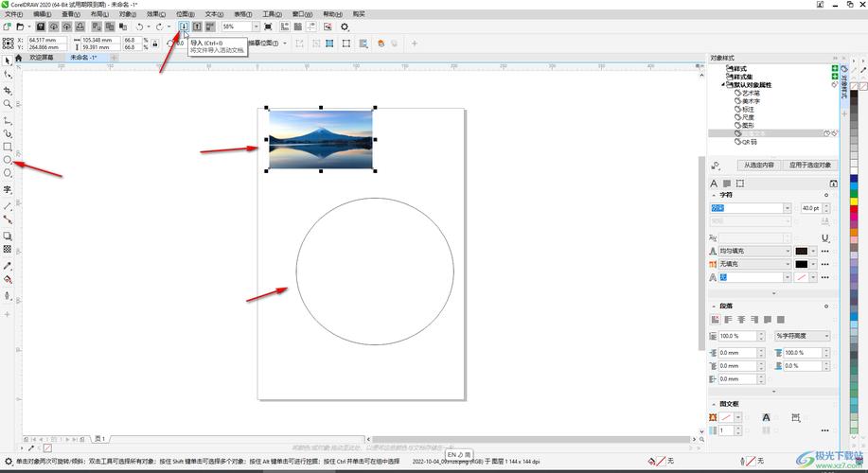The width and height of the screenshot is (868, 473).
Task: Collapse the 默认对象属性 tree node
Action: pyautogui.click(x=724, y=85)
